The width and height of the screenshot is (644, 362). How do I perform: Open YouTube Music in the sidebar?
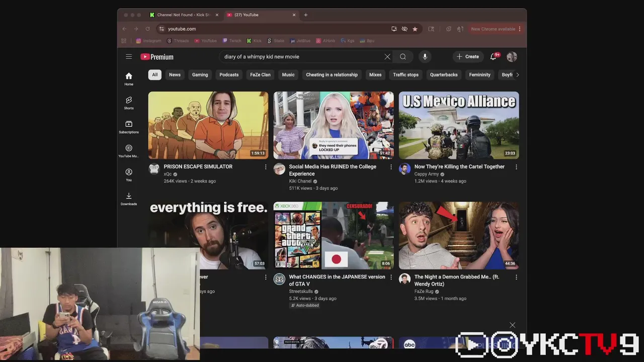coord(129,151)
